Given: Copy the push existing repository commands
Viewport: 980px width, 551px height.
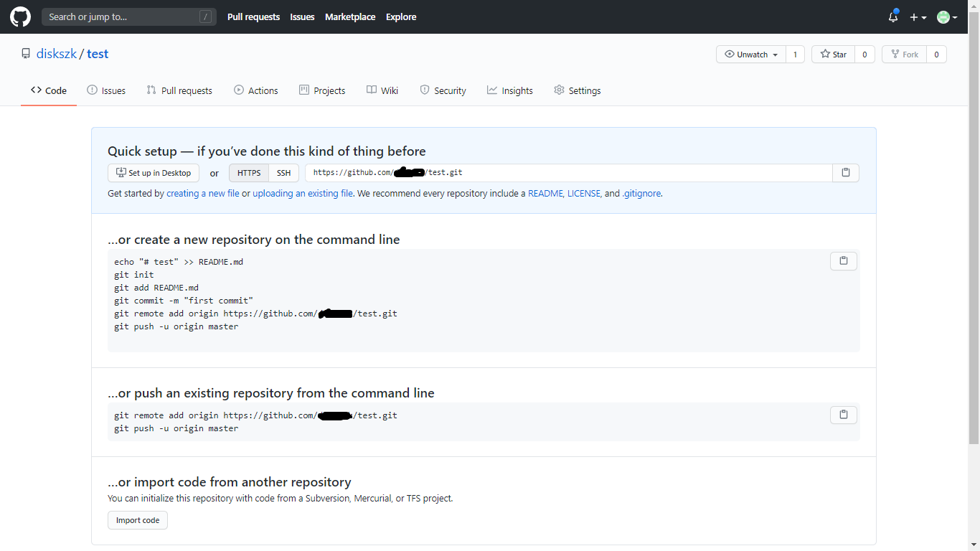Looking at the screenshot, I should click(843, 415).
